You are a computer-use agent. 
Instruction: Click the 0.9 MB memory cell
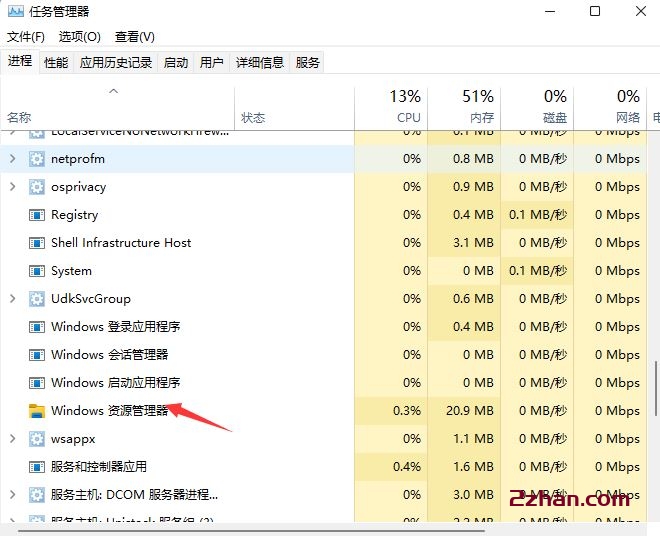pyautogui.click(x=464, y=187)
